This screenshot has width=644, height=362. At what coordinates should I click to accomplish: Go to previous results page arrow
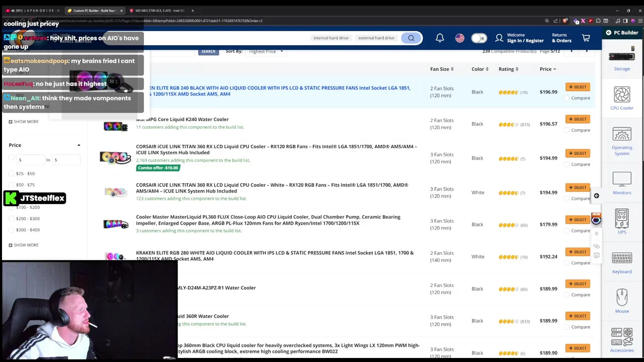572,51
